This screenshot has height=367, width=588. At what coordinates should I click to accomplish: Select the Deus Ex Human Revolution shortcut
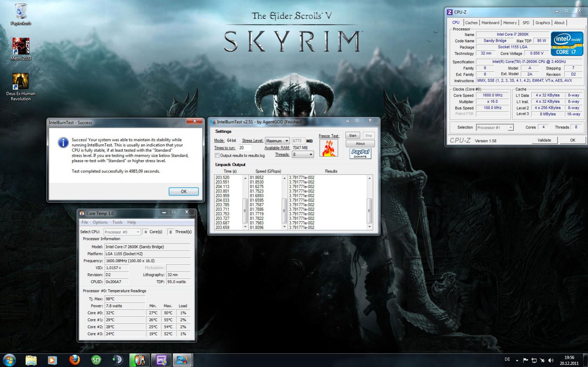(x=21, y=87)
